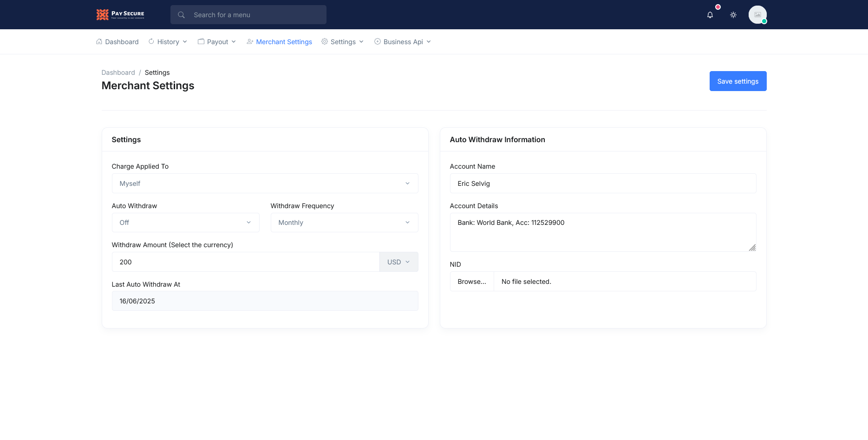The width and height of the screenshot is (868, 440).
Task: Change the USD currency selector
Action: click(x=398, y=262)
